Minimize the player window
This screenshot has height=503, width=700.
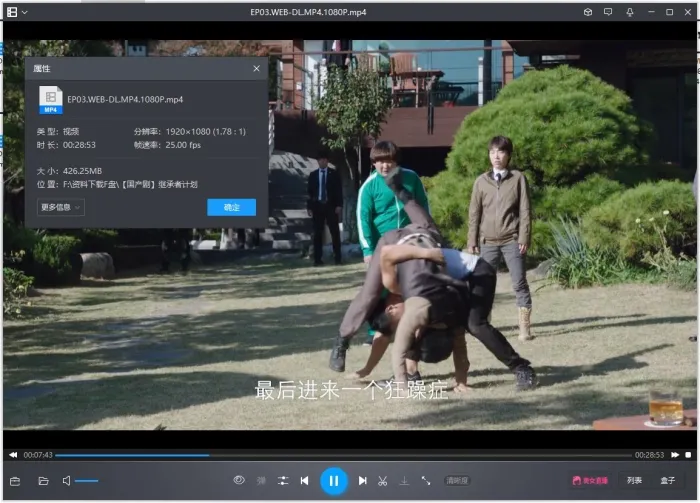point(651,12)
